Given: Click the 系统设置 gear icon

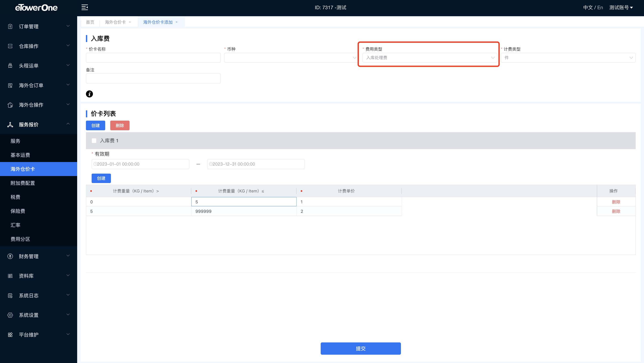Looking at the screenshot, I should [10, 315].
